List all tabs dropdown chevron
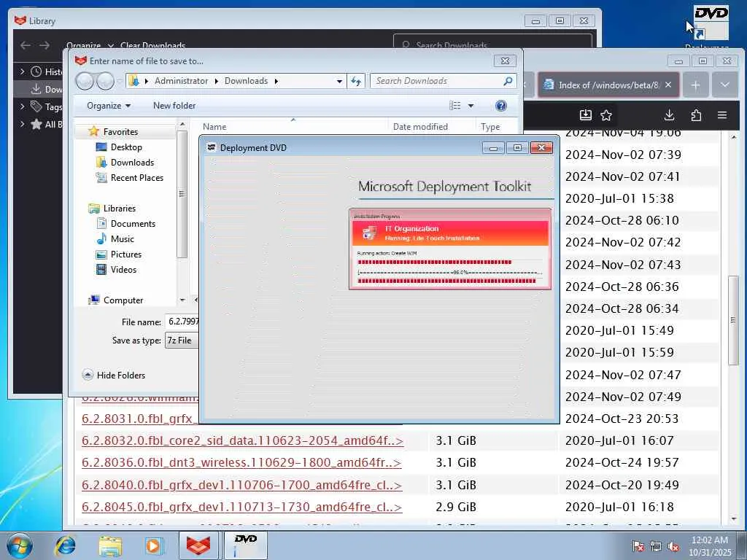Image resolution: width=747 pixels, height=560 pixels. (724, 85)
